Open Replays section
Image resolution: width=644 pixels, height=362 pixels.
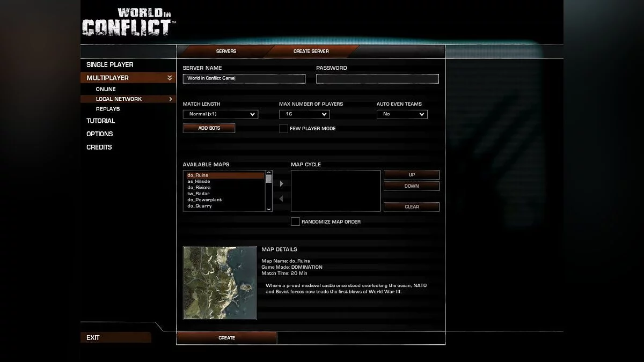pyautogui.click(x=108, y=109)
